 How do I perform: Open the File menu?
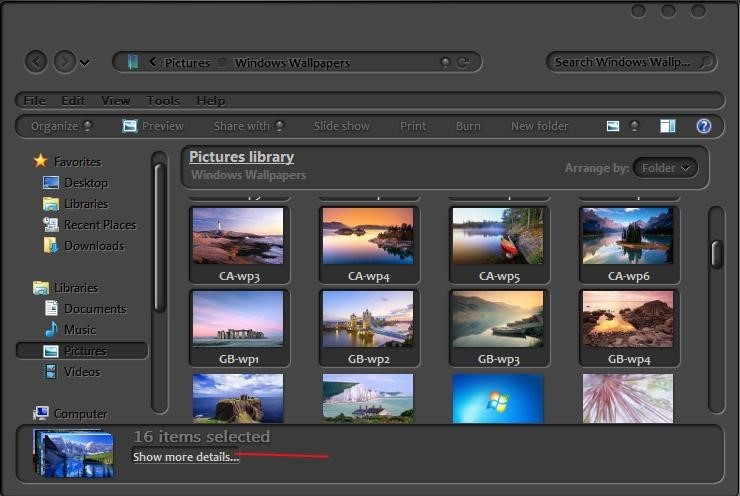click(34, 101)
